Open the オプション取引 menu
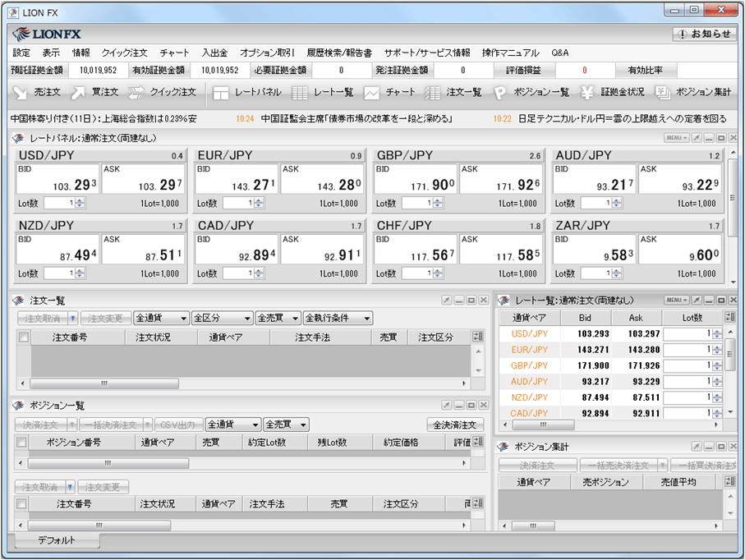 pos(267,53)
